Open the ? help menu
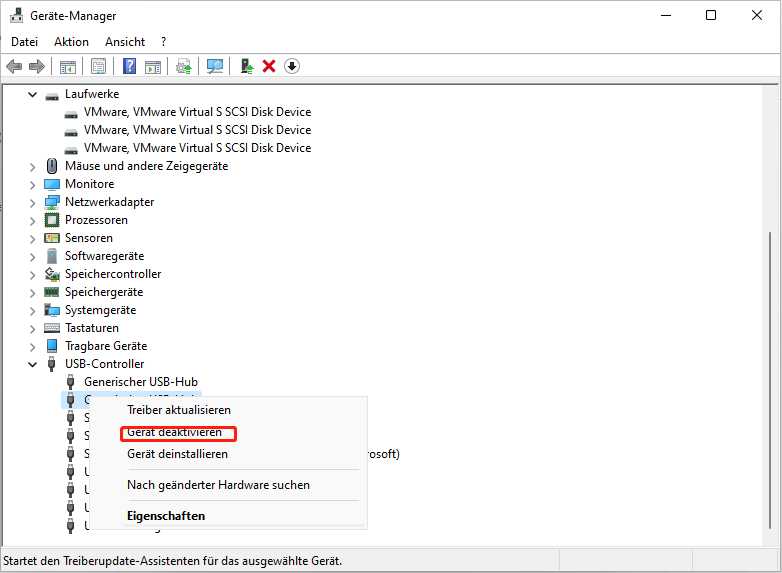 [164, 42]
